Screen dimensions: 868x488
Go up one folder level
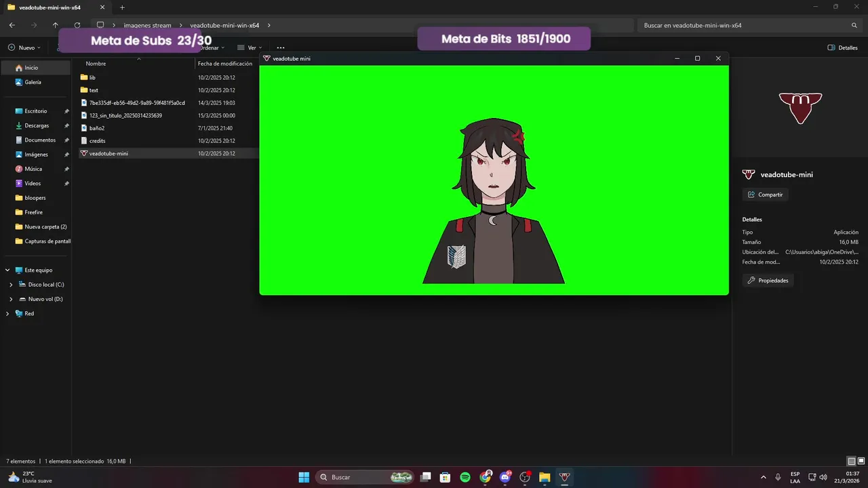click(56, 25)
